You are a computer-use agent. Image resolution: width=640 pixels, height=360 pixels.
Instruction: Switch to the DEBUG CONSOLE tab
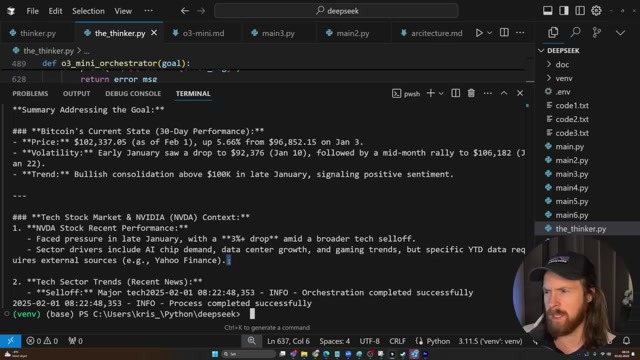click(133, 93)
